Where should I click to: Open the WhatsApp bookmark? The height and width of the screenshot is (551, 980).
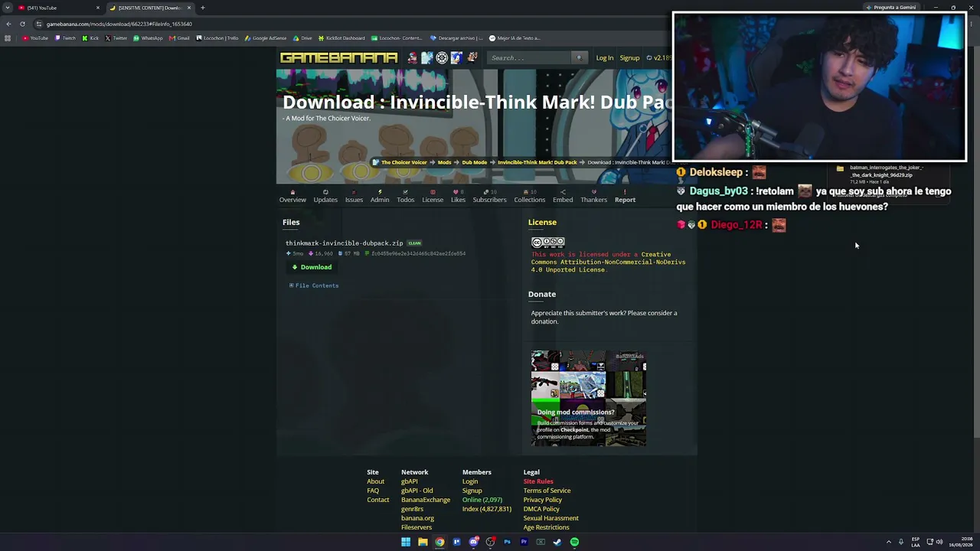[x=149, y=38]
